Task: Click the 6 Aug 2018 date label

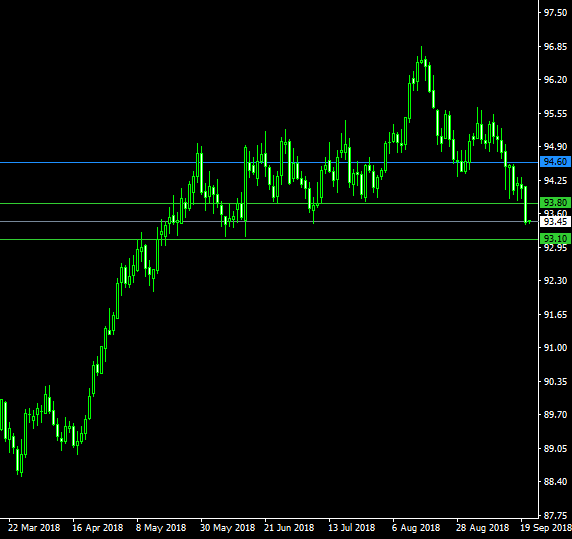Action: point(416,528)
